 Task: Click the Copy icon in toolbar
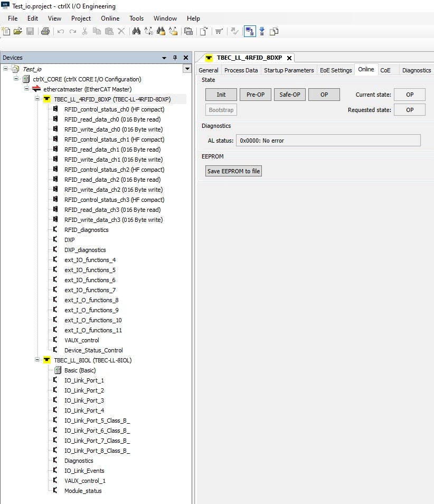[97, 31]
